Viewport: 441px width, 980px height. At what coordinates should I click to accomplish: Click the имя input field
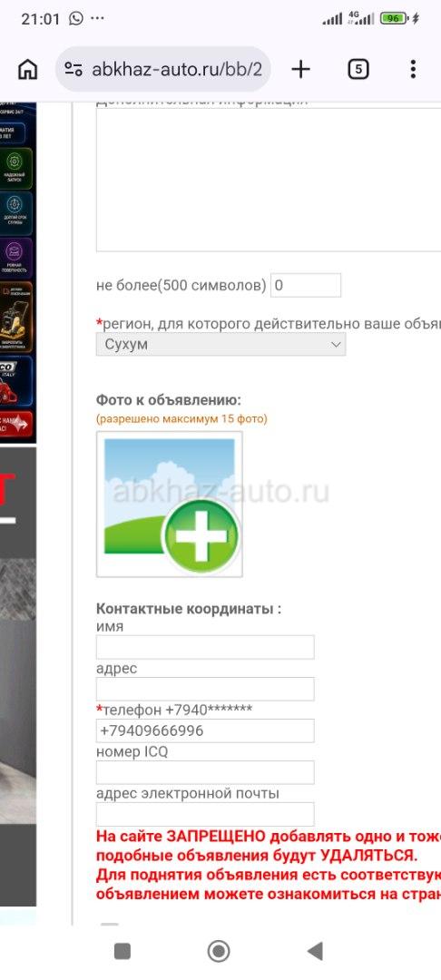(x=205, y=647)
